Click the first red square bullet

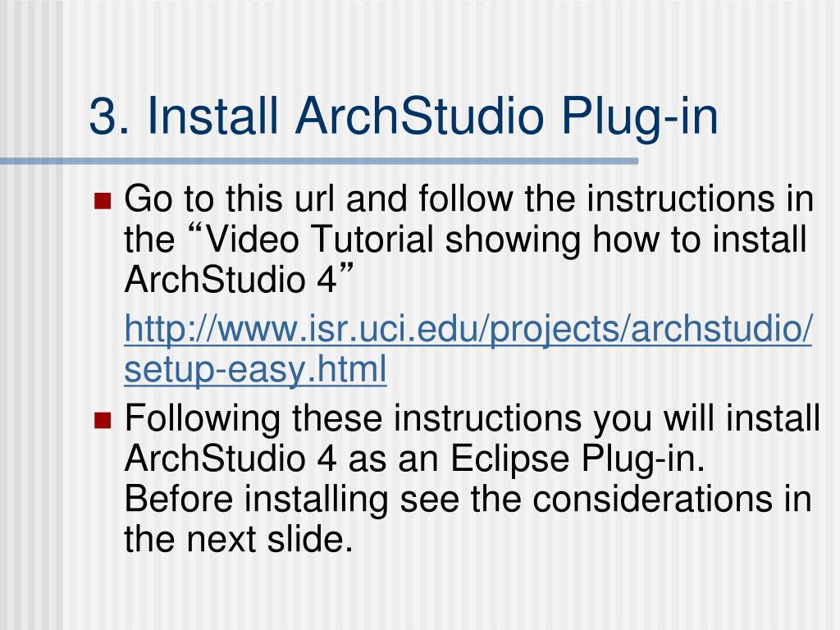click(103, 202)
